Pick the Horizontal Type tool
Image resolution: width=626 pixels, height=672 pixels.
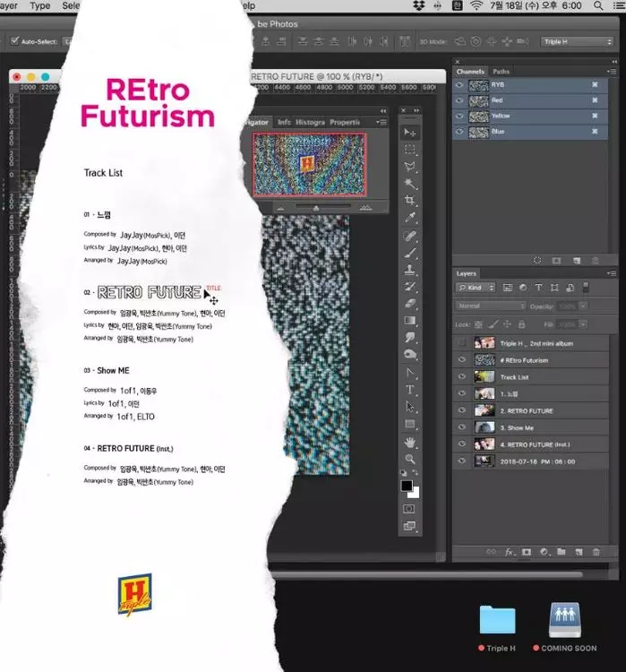(x=410, y=390)
